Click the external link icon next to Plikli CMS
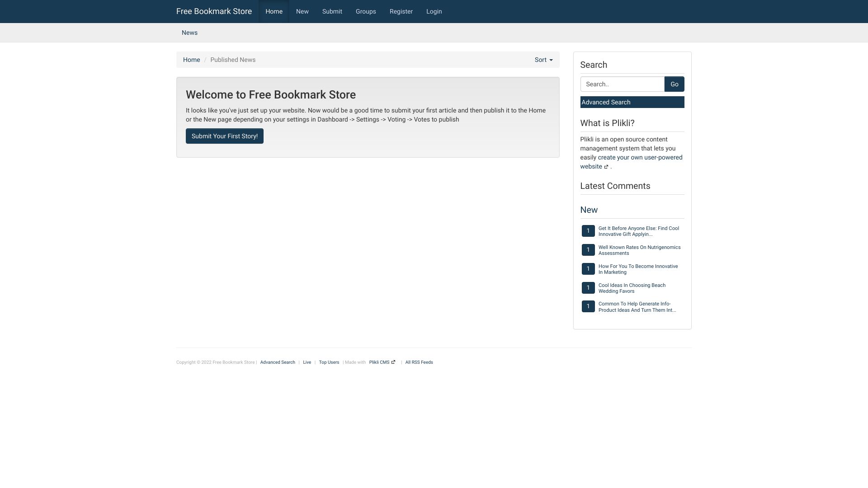The image size is (868, 488). pyautogui.click(x=393, y=362)
